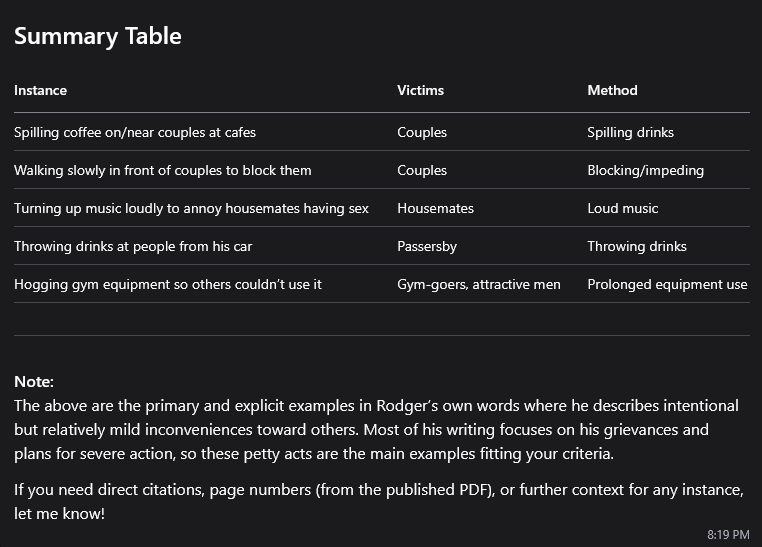
Task: Click the "Walking slowly in front of couples" cell
Action: coord(162,170)
